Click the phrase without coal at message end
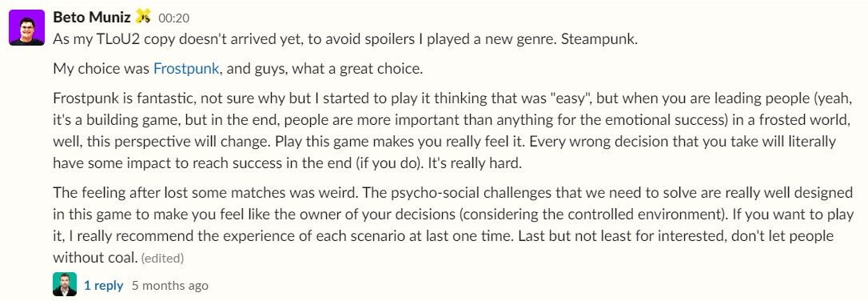Image resolution: width=868 pixels, height=301 pixels. [95, 257]
